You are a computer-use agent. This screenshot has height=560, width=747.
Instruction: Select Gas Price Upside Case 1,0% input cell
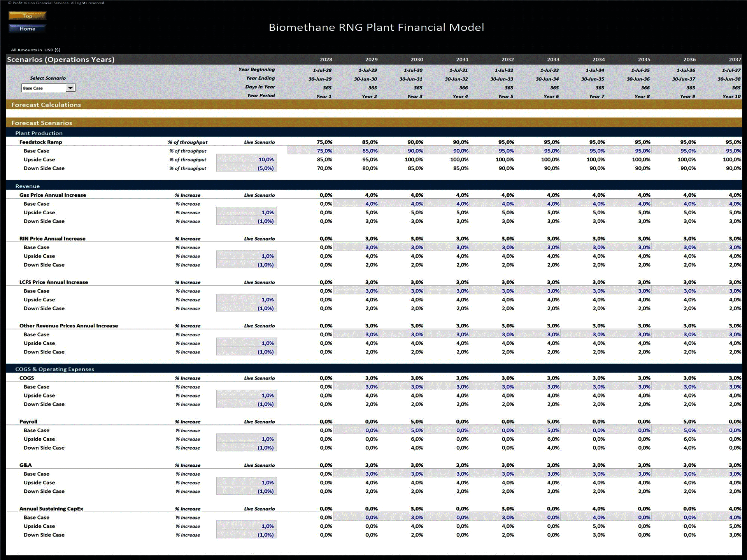coord(247,212)
